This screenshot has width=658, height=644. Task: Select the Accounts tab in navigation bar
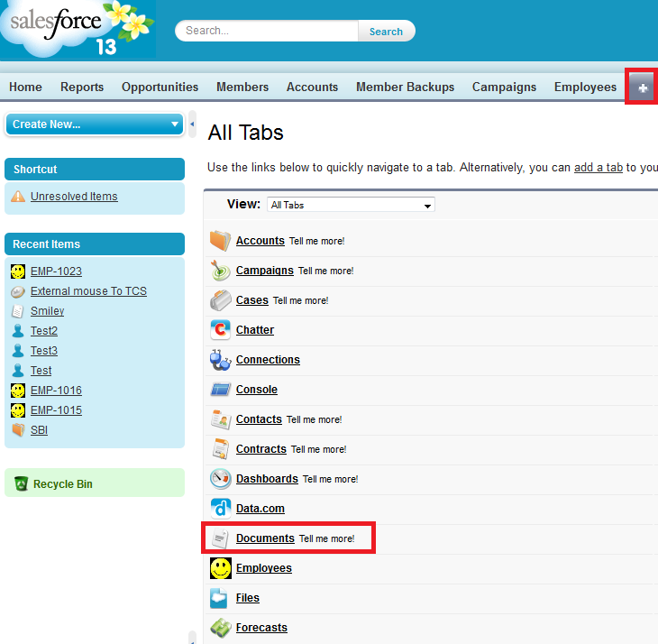[312, 87]
